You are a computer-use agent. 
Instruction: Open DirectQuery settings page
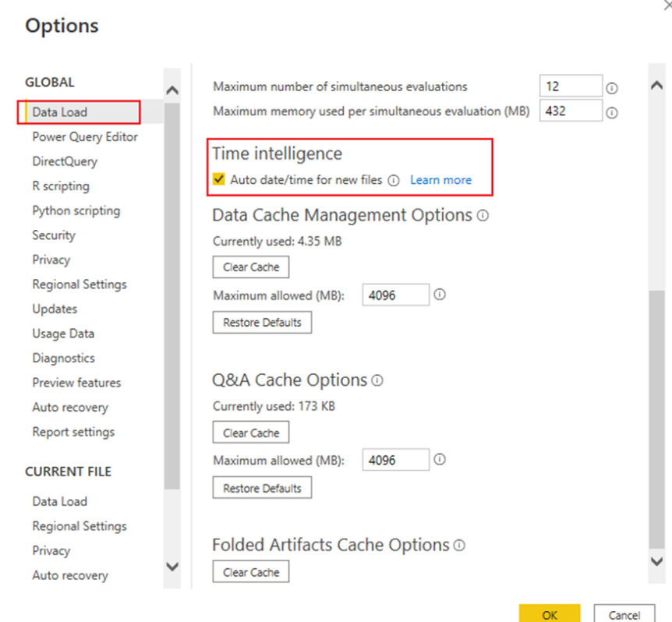(x=65, y=161)
